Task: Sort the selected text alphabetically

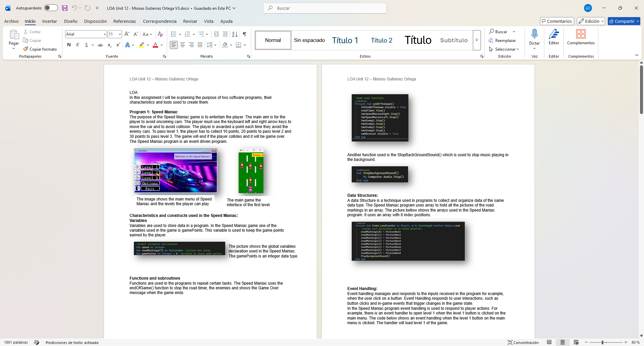Action: click(235, 34)
